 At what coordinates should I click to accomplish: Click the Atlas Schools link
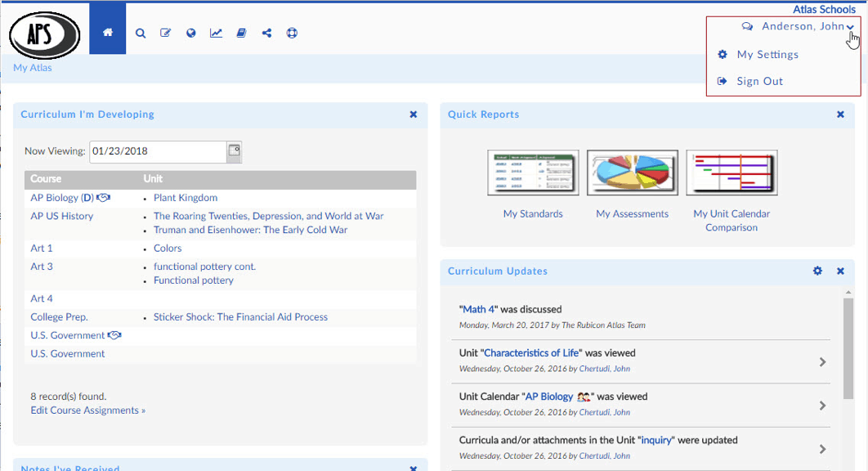point(824,10)
